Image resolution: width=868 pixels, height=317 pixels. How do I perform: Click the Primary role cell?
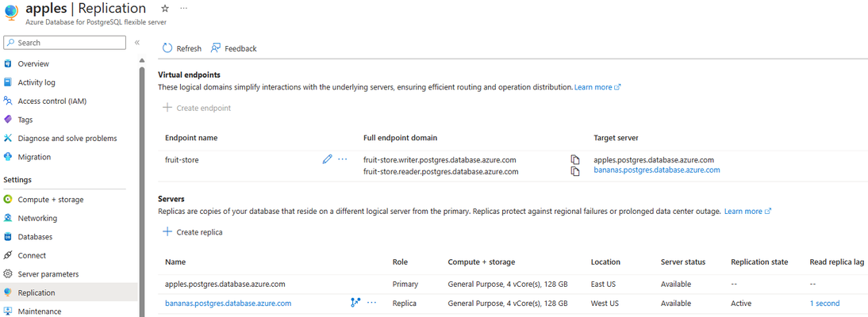click(405, 285)
